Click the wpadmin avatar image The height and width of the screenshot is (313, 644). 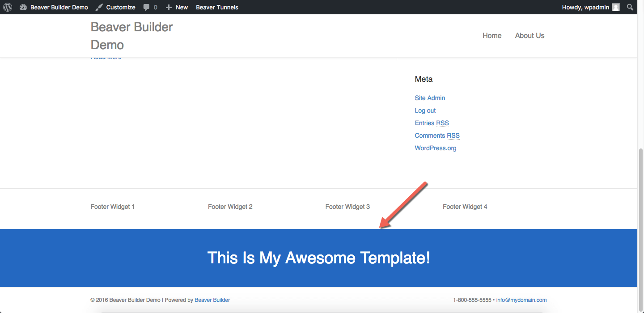tap(615, 7)
